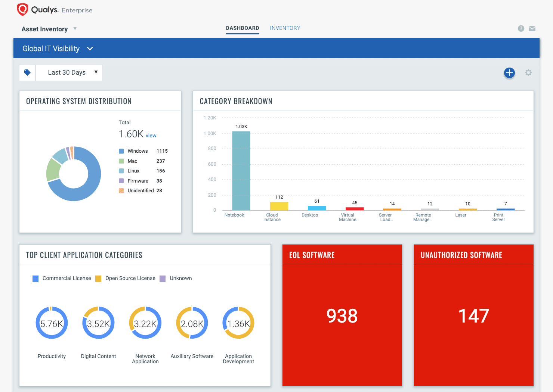This screenshot has width=553, height=392.
Task: Expand the Global IT Visibility selector
Action: pos(57,49)
